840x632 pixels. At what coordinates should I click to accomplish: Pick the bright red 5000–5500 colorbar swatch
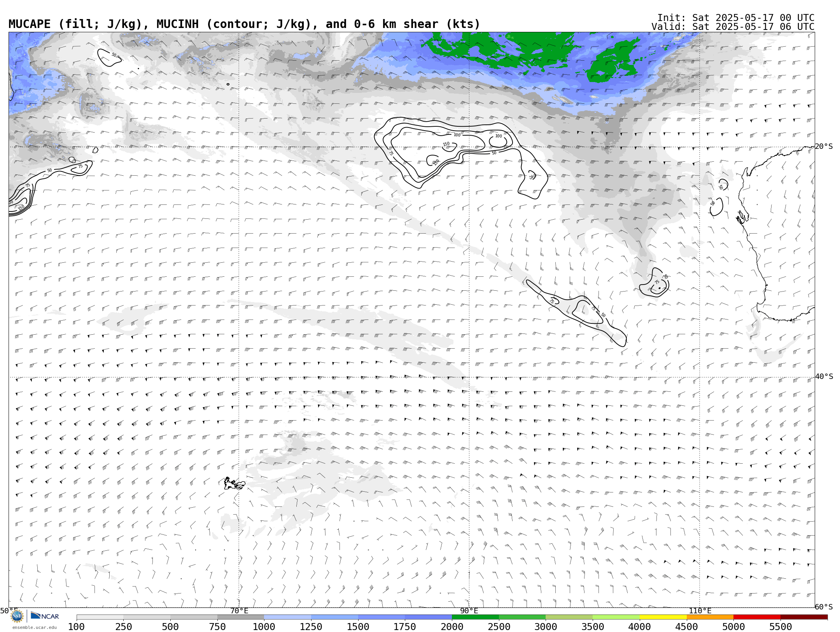[x=757, y=617]
